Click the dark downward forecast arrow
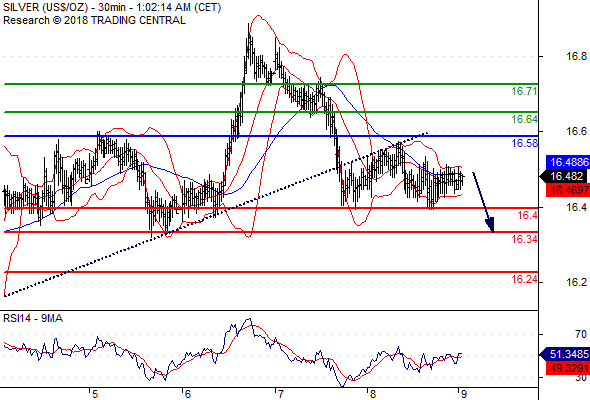This screenshot has width=590, height=400. pyautogui.click(x=483, y=202)
